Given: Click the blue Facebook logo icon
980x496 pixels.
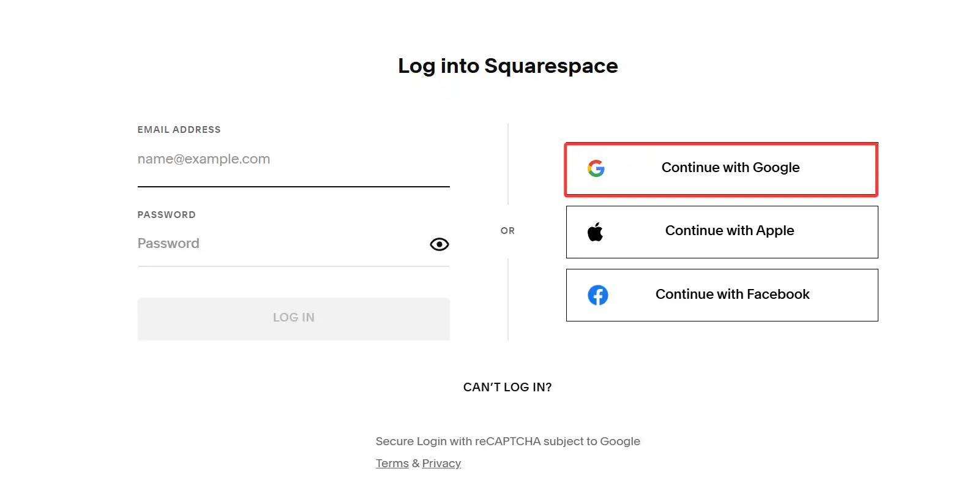Looking at the screenshot, I should [x=597, y=295].
